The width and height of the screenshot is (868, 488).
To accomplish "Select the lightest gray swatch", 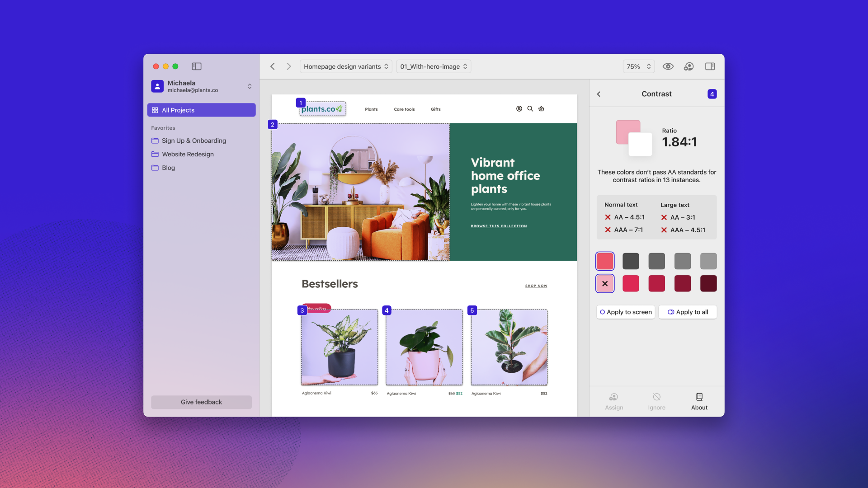I will point(708,261).
